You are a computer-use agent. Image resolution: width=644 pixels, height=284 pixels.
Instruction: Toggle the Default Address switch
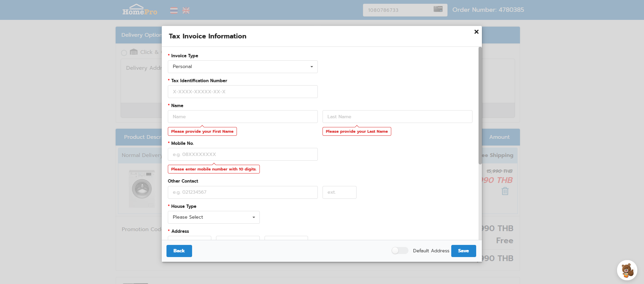(x=400, y=251)
